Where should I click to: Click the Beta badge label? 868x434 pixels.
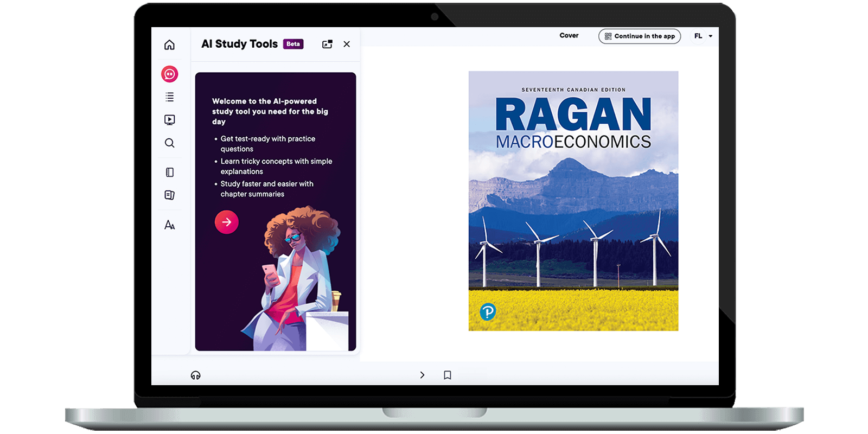tap(293, 44)
